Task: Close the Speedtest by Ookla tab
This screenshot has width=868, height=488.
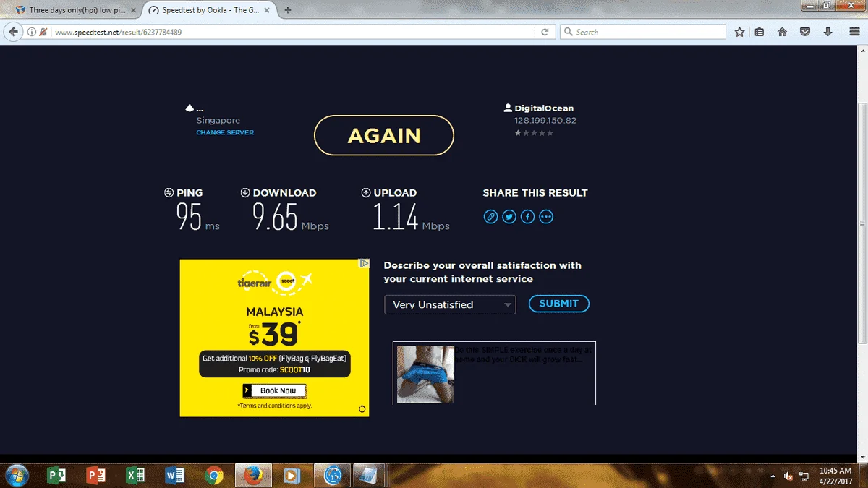Action: [268, 11]
